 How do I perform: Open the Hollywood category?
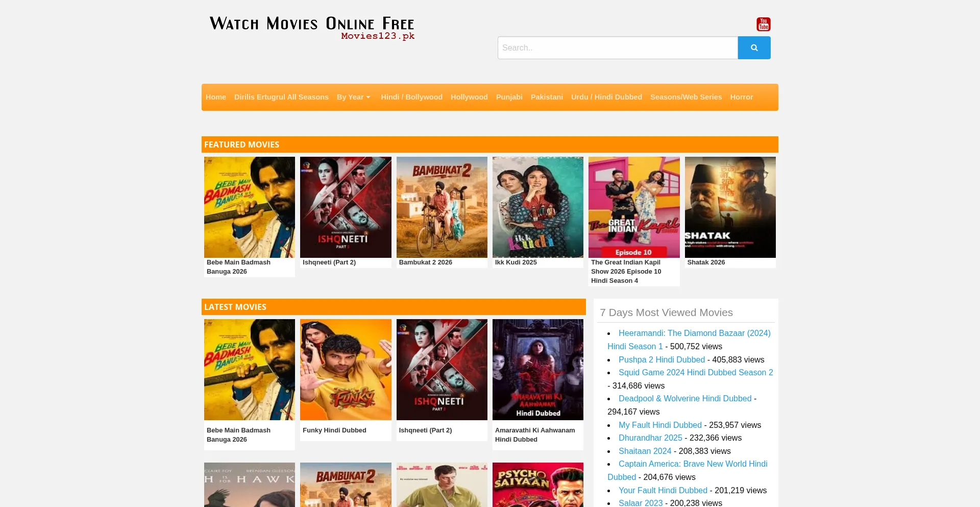tap(469, 97)
